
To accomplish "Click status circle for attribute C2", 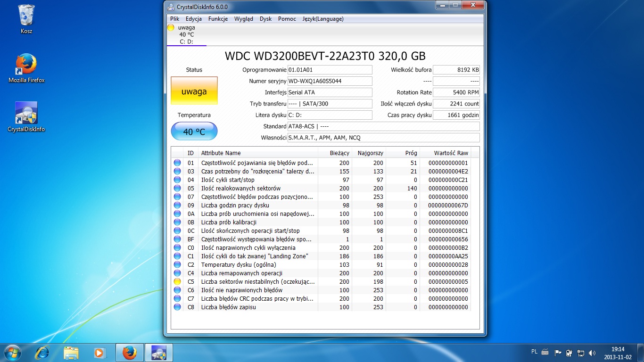I will (x=177, y=264).
